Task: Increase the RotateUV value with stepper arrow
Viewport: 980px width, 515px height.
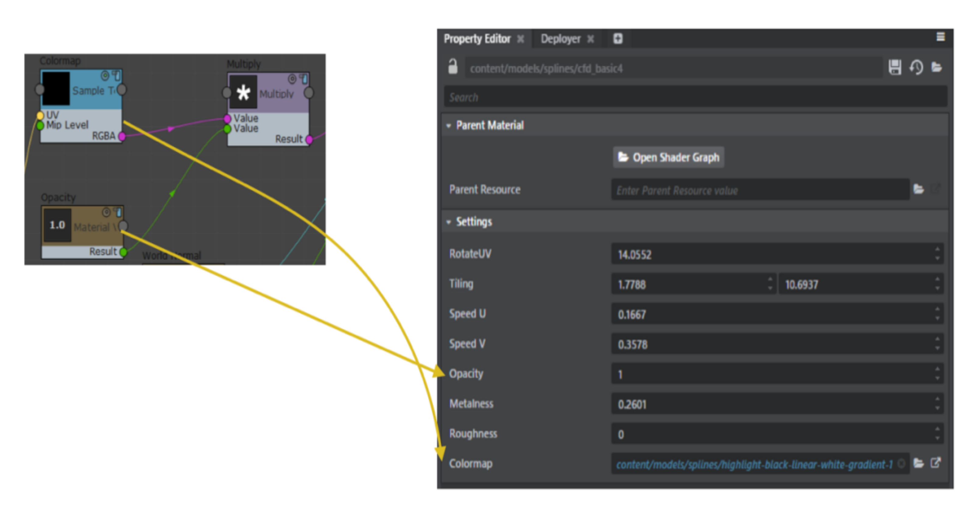Action: click(x=937, y=249)
